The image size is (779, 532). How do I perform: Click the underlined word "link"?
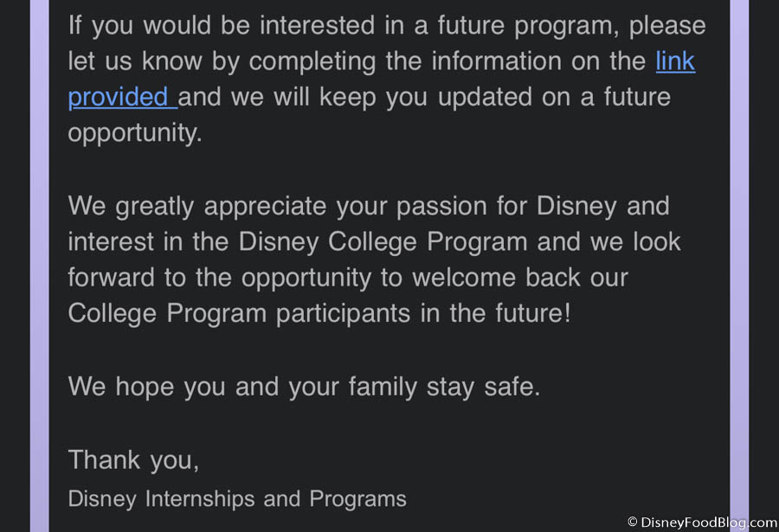(675, 61)
